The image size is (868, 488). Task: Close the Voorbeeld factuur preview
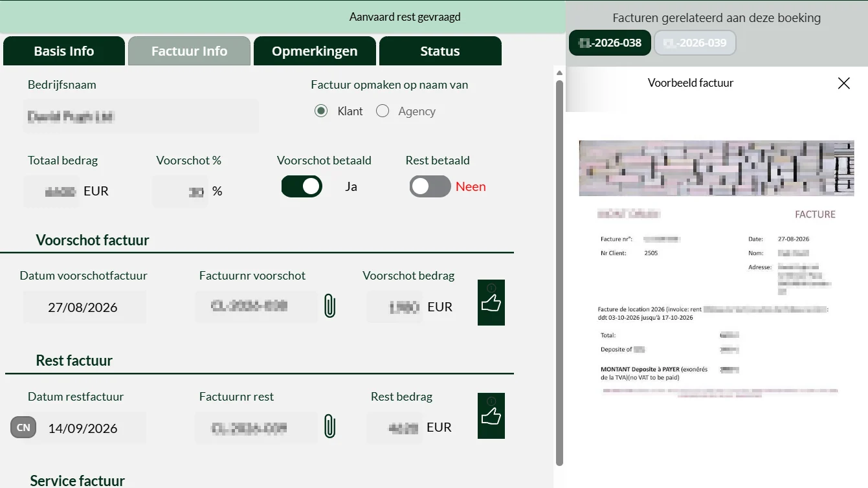click(844, 83)
